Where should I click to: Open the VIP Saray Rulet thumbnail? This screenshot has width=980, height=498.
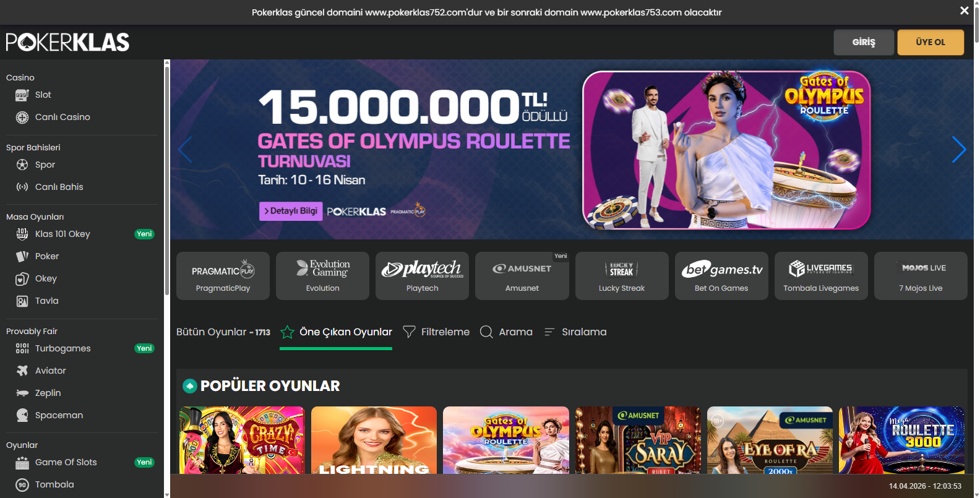pos(638,440)
